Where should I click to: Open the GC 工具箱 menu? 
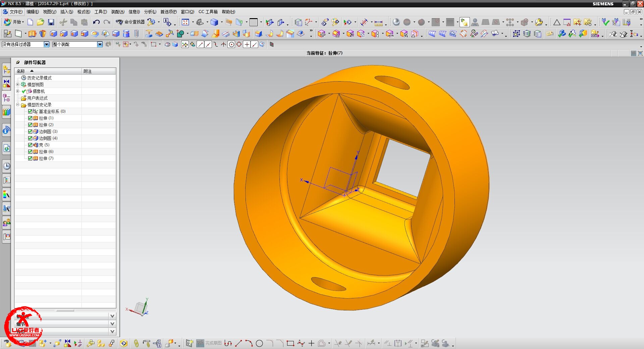pos(208,12)
